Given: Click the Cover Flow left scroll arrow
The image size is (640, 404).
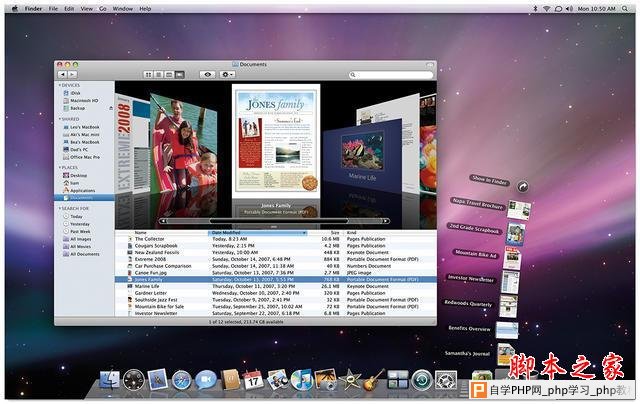Looking at the screenshot, I should click(x=163, y=221).
